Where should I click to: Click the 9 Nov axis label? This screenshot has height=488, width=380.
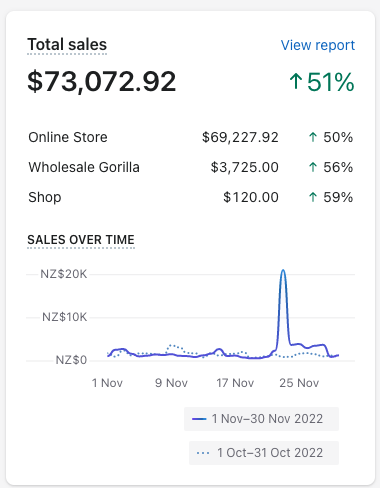pyautogui.click(x=171, y=383)
